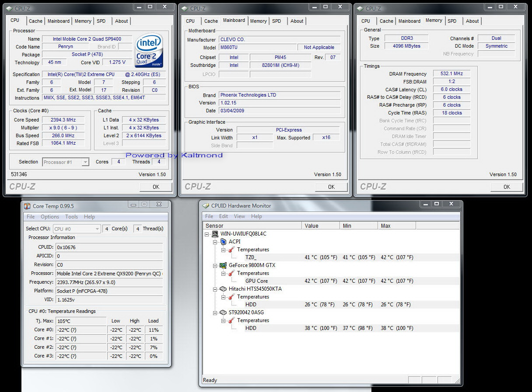
Task: Collapse the GeForce 9800M GTX tree node
Action: [x=215, y=266]
